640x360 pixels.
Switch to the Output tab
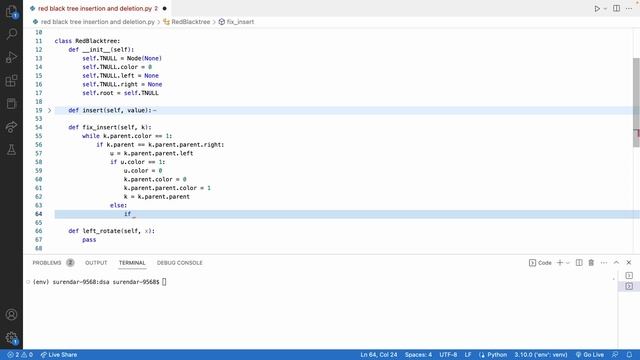[x=96, y=263]
